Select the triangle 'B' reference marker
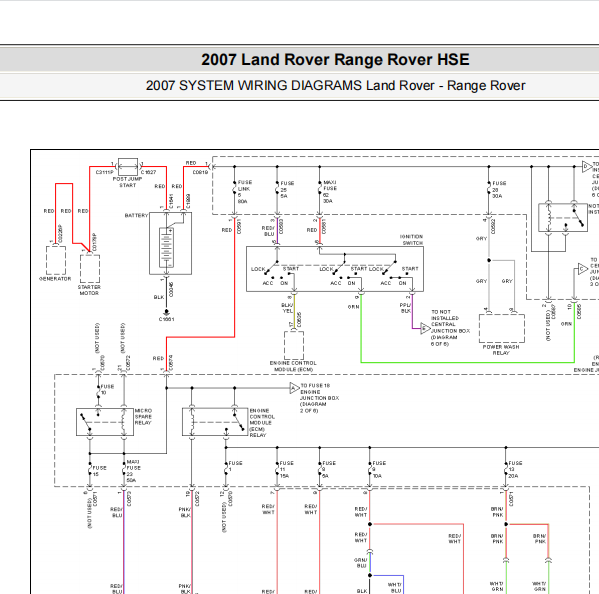 (425, 328)
